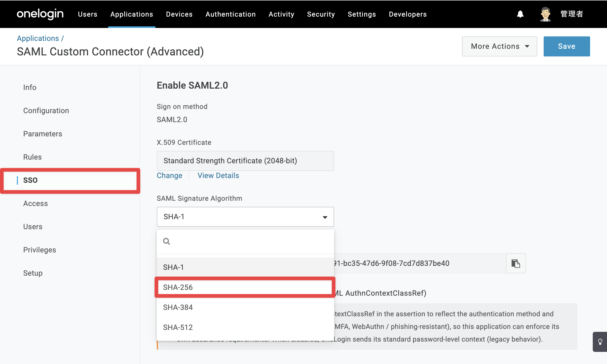607x364 pixels.
Task: Open the Users top menu
Action: pos(88,14)
